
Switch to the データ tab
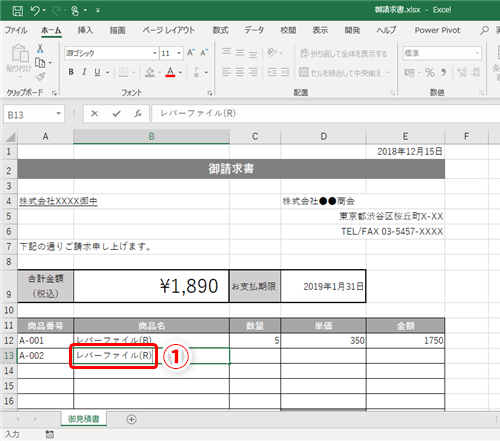click(x=254, y=30)
